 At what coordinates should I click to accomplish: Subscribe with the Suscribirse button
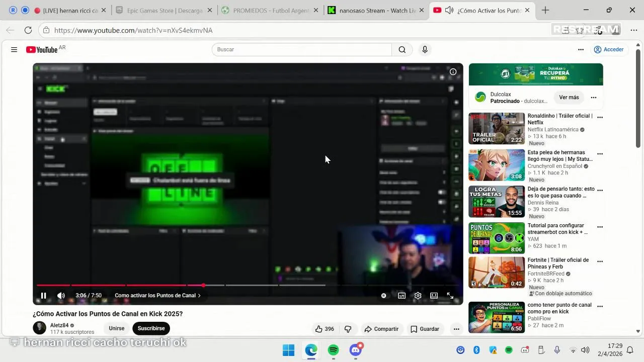click(151, 328)
